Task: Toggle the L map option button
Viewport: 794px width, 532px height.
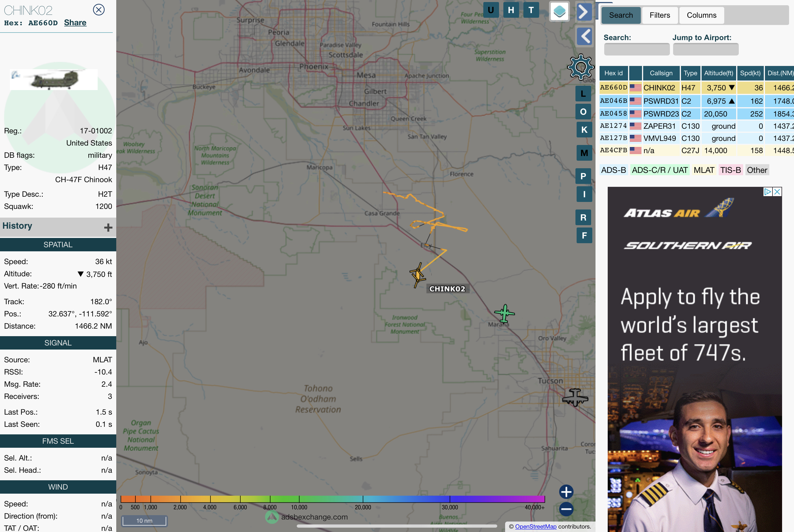Action: 583,94
